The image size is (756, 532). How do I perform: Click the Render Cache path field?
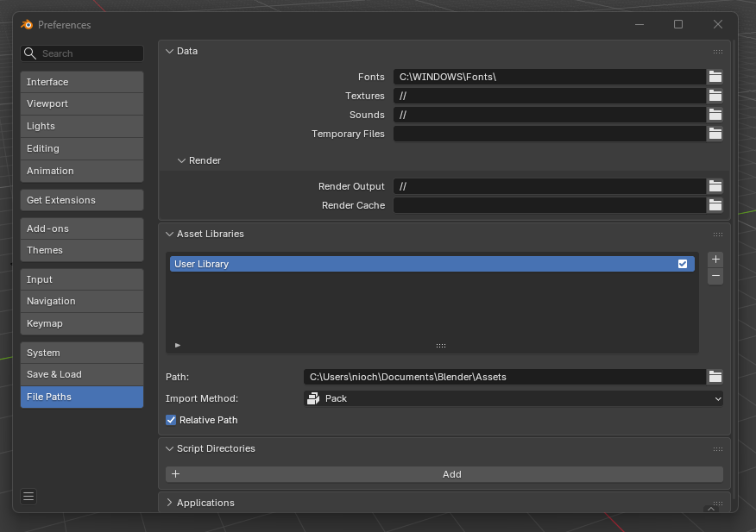coord(550,205)
